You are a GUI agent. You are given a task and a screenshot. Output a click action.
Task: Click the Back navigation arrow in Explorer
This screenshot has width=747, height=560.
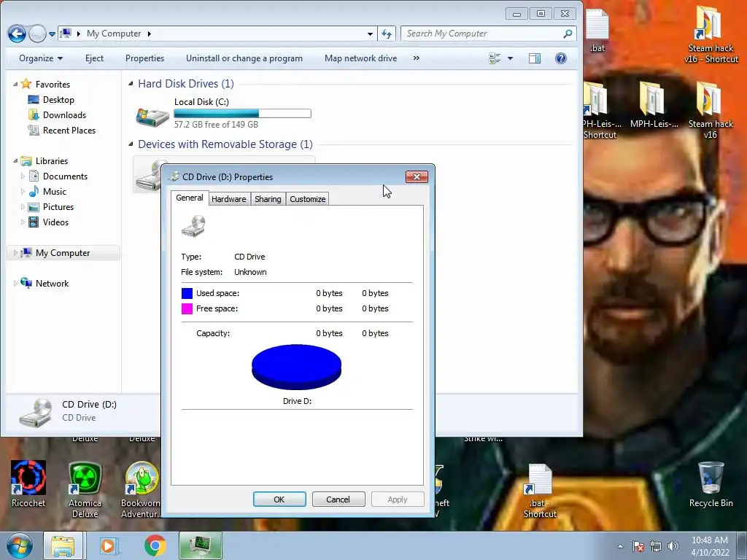pos(17,34)
